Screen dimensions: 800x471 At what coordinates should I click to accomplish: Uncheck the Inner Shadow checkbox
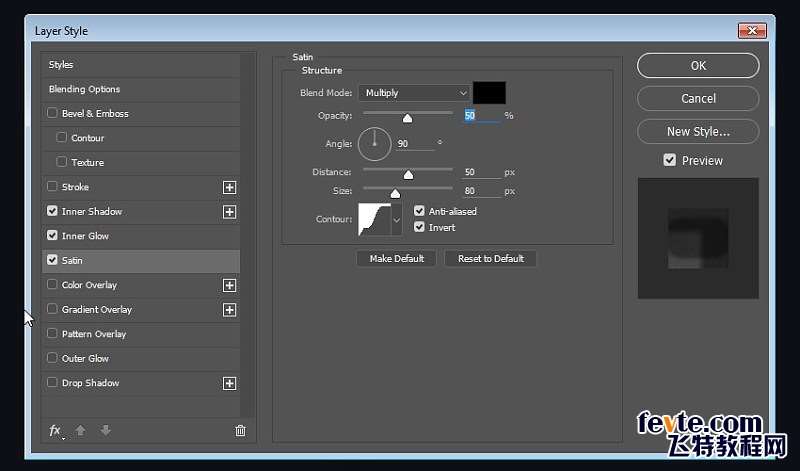coord(52,211)
